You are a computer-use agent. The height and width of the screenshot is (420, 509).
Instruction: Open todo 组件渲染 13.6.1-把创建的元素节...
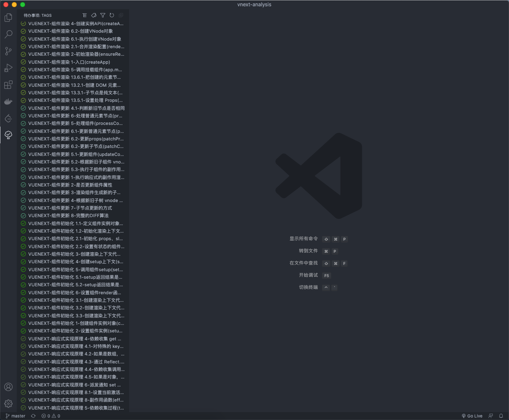73,77
